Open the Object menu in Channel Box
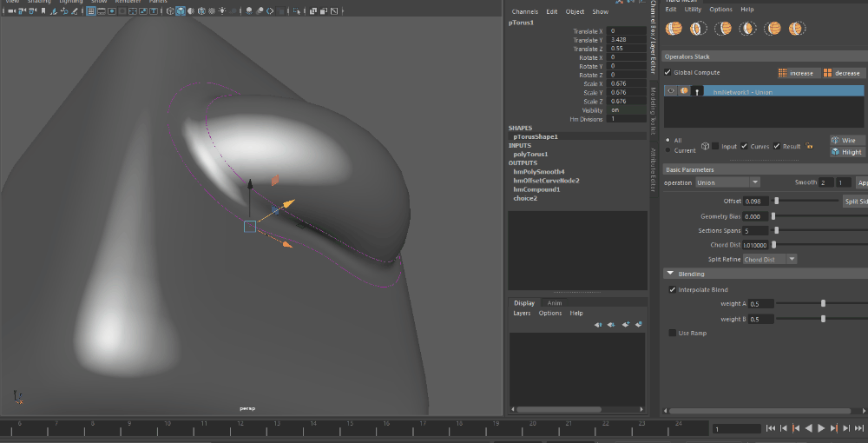The width and height of the screenshot is (868, 443). pos(575,11)
